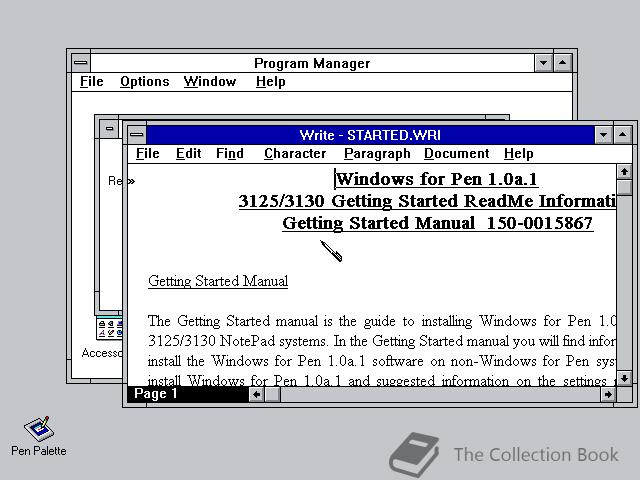640x480 pixels.
Task: Maximize the Write window
Action: (x=622, y=135)
